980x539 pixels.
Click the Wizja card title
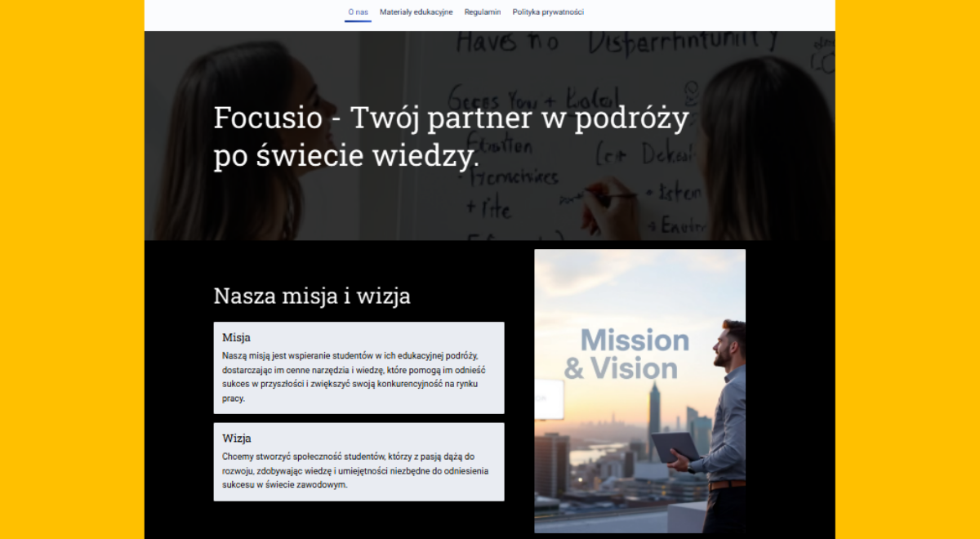[237, 439]
